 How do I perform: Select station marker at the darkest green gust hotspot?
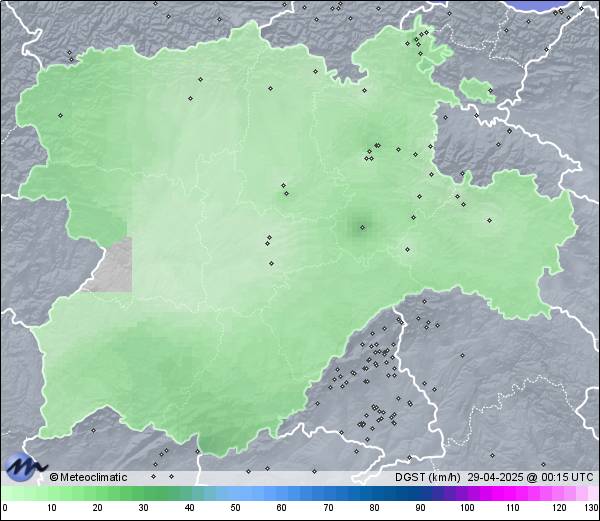pyautogui.click(x=362, y=228)
